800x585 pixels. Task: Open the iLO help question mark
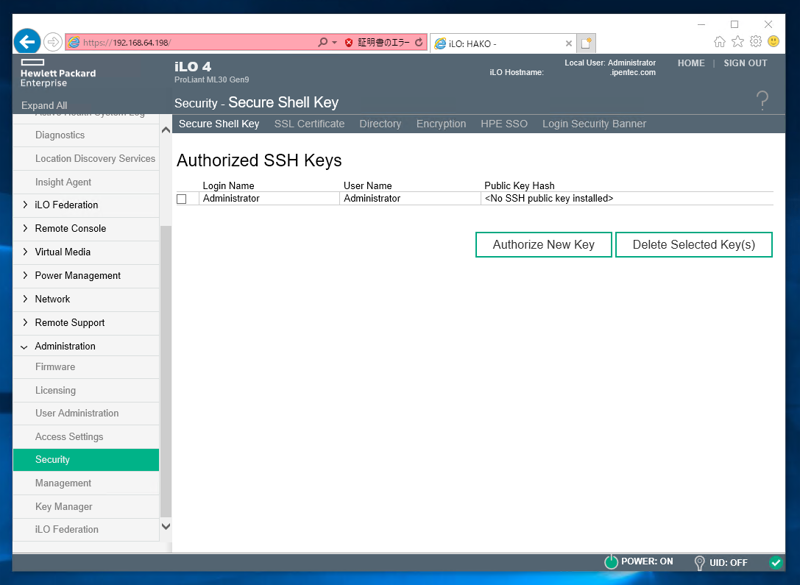point(762,100)
